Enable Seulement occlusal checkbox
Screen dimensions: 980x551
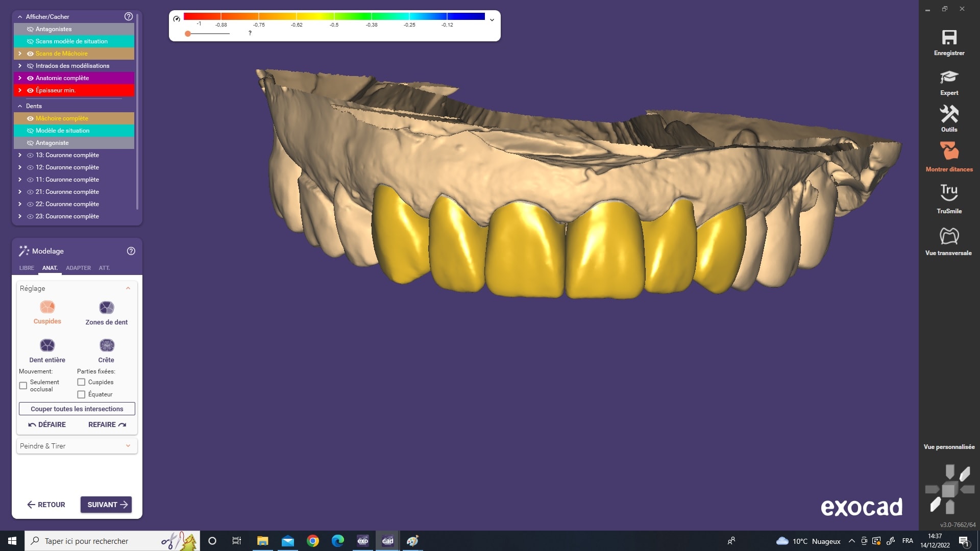click(23, 386)
